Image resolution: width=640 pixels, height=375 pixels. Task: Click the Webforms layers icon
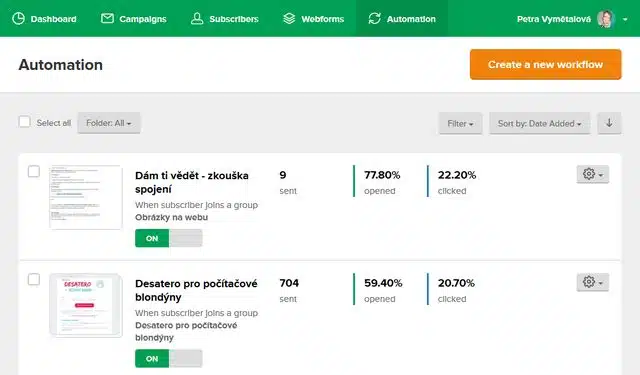point(289,18)
